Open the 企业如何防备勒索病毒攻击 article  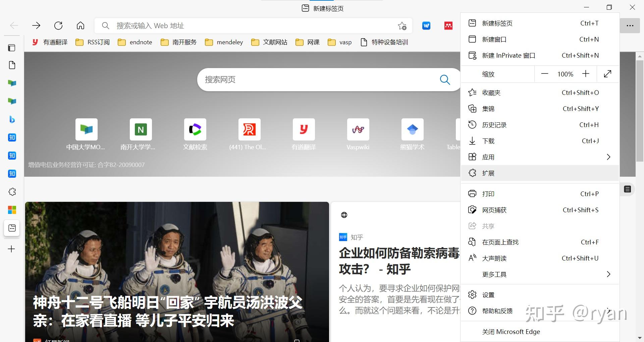tap(399, 261)
